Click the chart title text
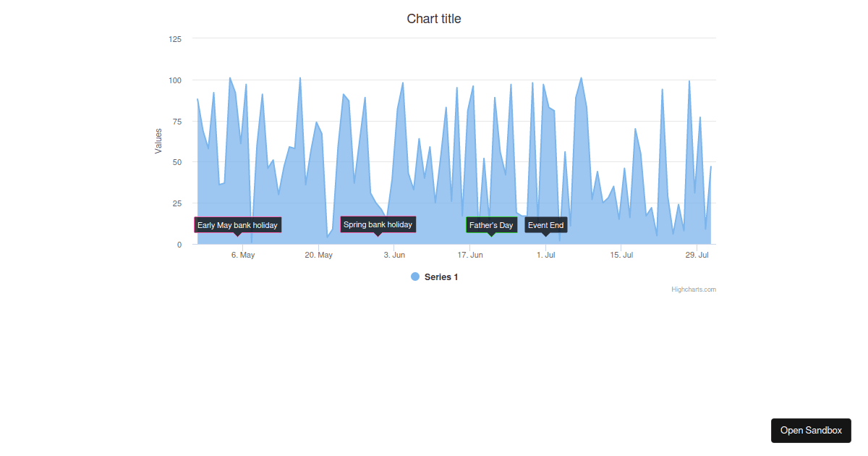The width and height of the screenshot is (868, 456). (434, 18)
